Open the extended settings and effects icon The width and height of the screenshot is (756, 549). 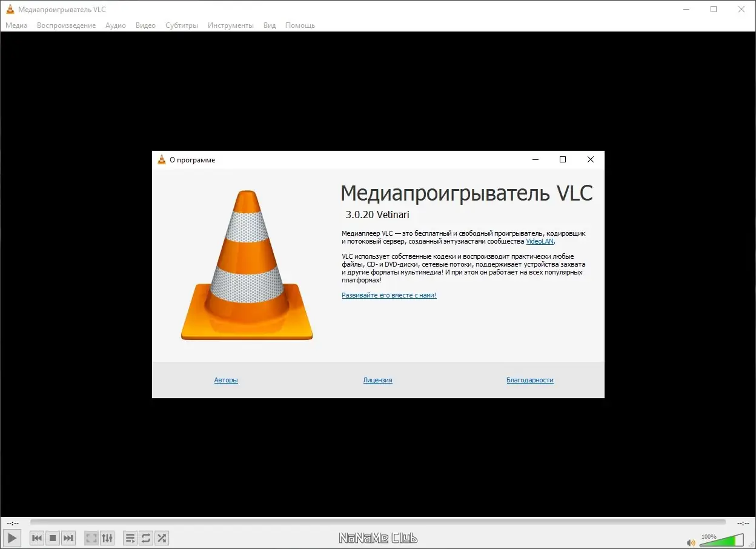(107, 537)
